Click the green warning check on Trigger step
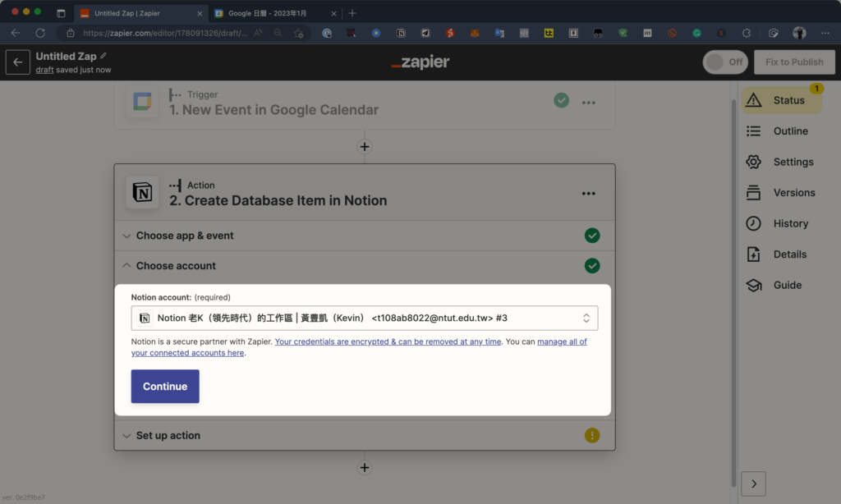Image resolution: width=841 pixels, height=504 pixels. click(562, 100)
